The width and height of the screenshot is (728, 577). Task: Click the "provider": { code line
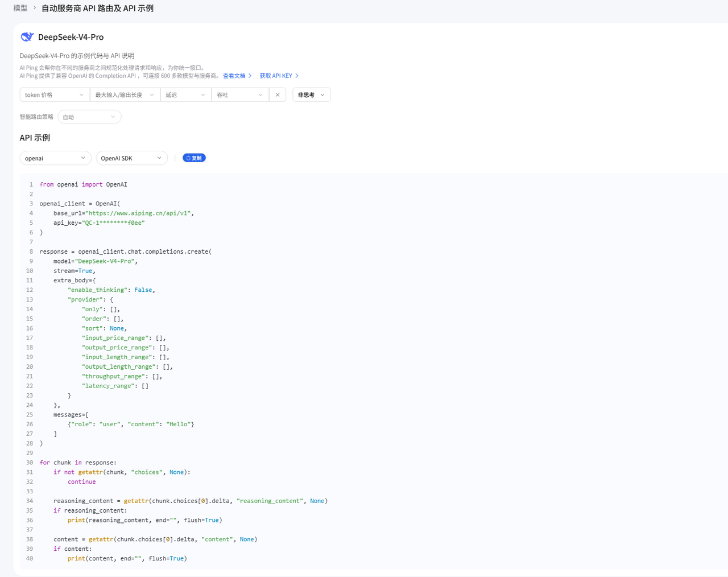[90, 300]
